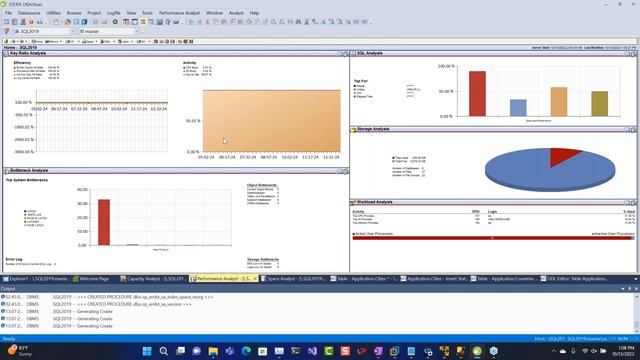Select the sp_embt_sa_index_space_reorg output row
This screenshot has height=360, width=640.
(x=318, y=297)
